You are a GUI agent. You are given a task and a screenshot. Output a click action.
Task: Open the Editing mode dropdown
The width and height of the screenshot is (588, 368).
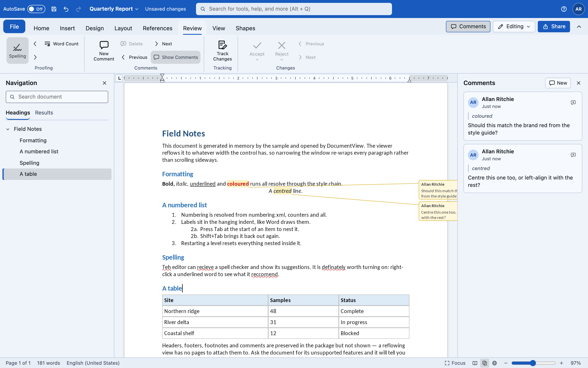tap(514, 27)
